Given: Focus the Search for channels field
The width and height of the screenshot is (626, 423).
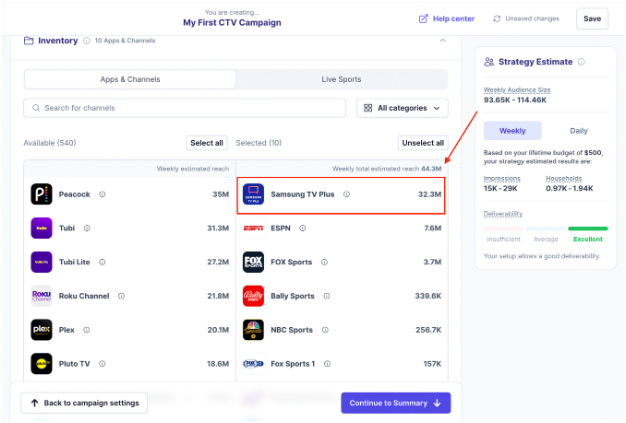Looking at the screenshot, I should (x=184, y=108).
